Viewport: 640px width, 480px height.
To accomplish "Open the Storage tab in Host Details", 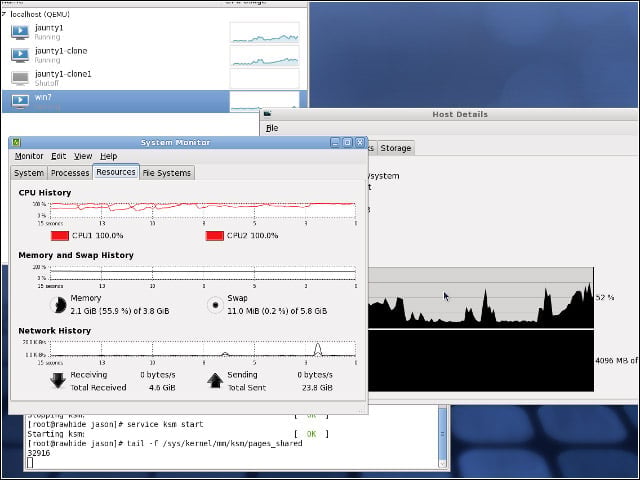I will 396,148.
